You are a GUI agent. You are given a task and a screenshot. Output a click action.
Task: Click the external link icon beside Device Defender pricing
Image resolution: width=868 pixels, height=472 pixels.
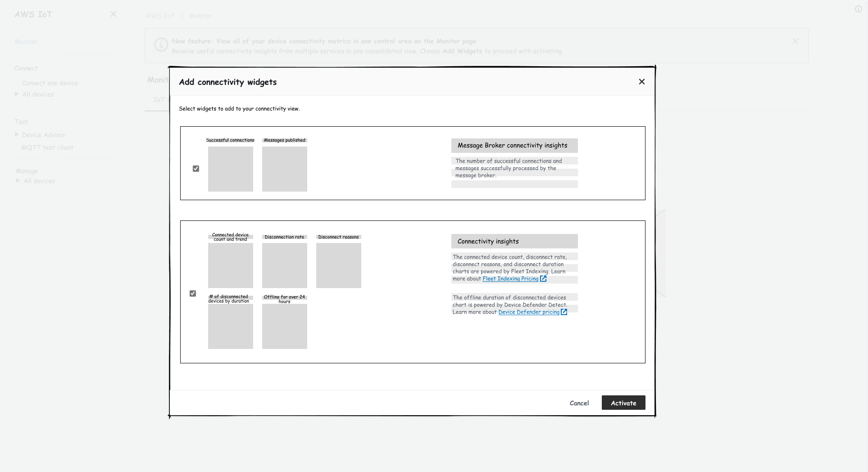pos(564,312)
